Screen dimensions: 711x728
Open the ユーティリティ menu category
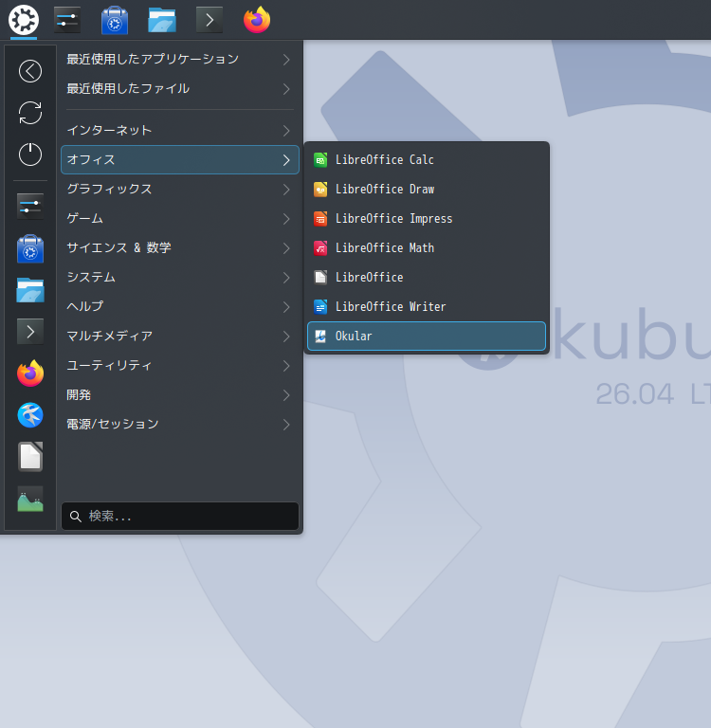(180, 366)
